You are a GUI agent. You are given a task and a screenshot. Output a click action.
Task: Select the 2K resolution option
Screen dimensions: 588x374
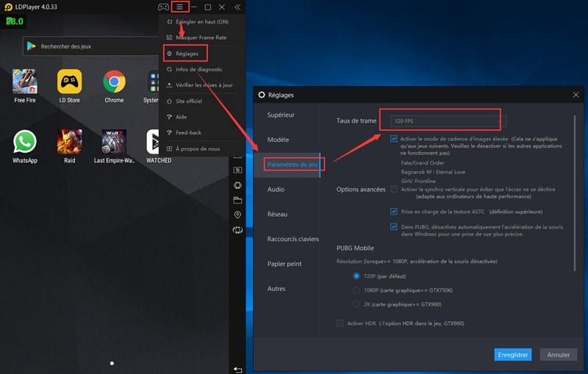pos(356,304)
